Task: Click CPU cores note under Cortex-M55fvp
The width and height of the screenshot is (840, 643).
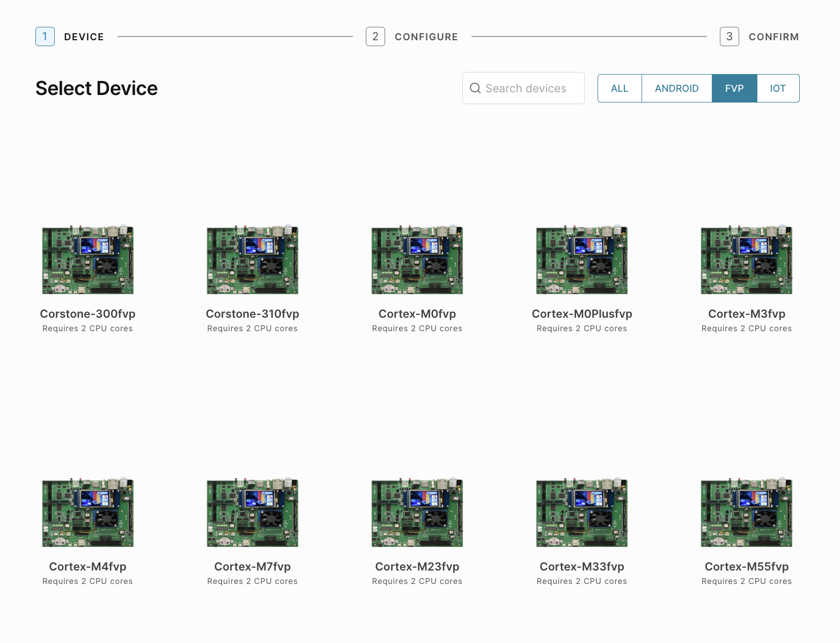Action: point(747,581)
